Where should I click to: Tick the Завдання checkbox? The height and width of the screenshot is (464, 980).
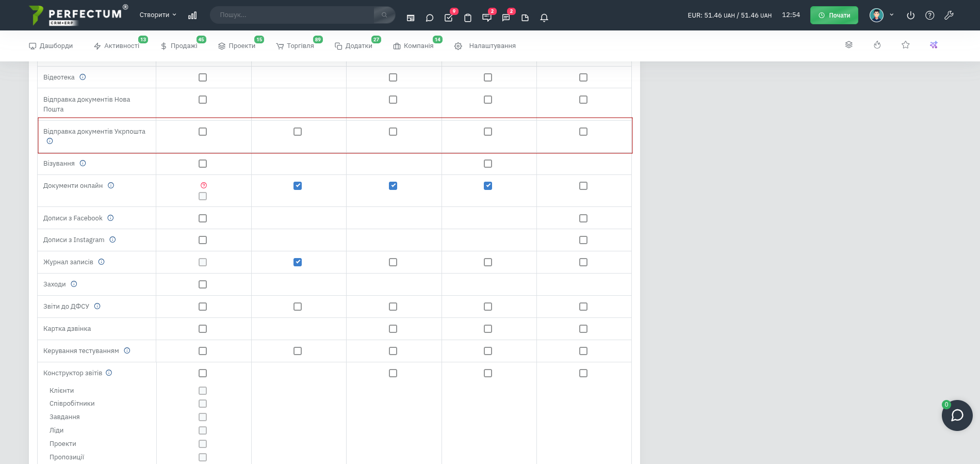(x=203, y=417)
